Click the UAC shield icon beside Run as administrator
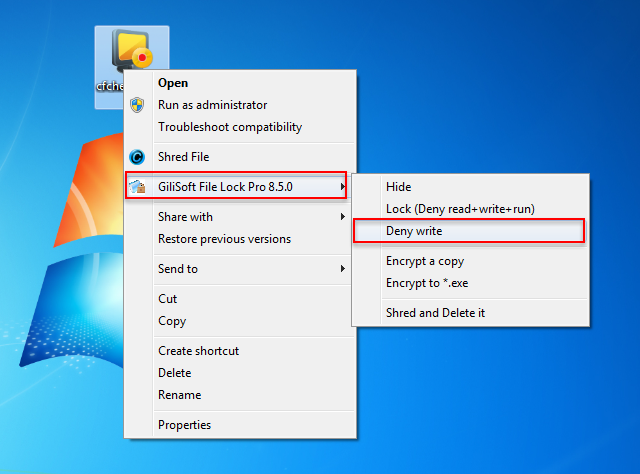The width and height of the screenshot is (640, 474). [x=137, y=105]
